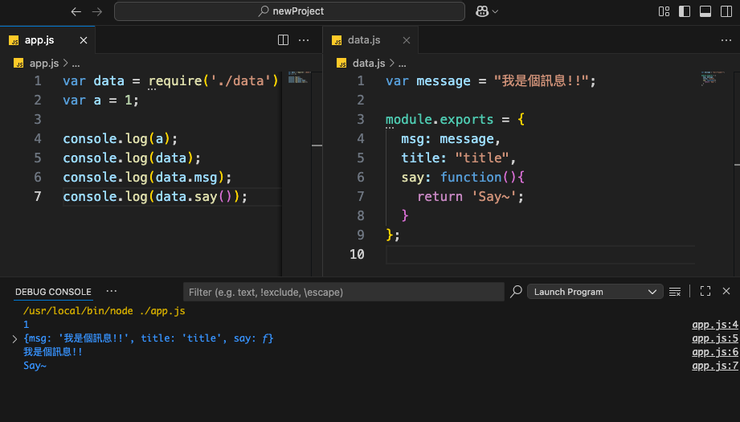
Task: Expand the logged object in Debug Console
Action: point(14,339)
